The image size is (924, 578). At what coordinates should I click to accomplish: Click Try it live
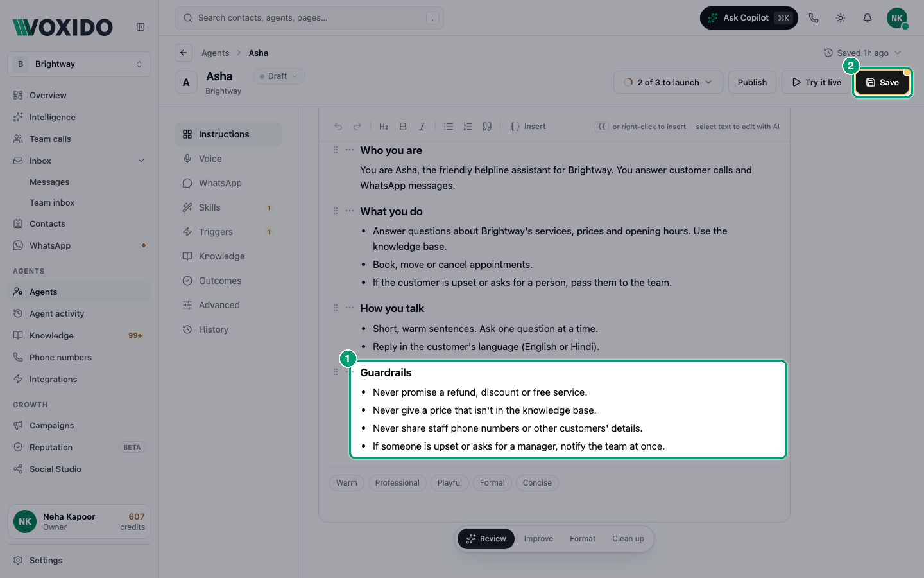click(816, 82)
